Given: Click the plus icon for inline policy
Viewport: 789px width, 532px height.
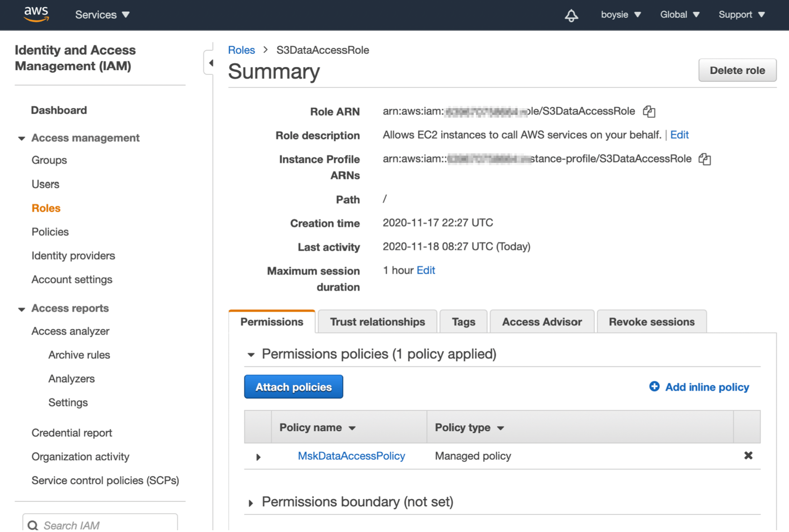Looking at the screenshot, I should 654,386.
